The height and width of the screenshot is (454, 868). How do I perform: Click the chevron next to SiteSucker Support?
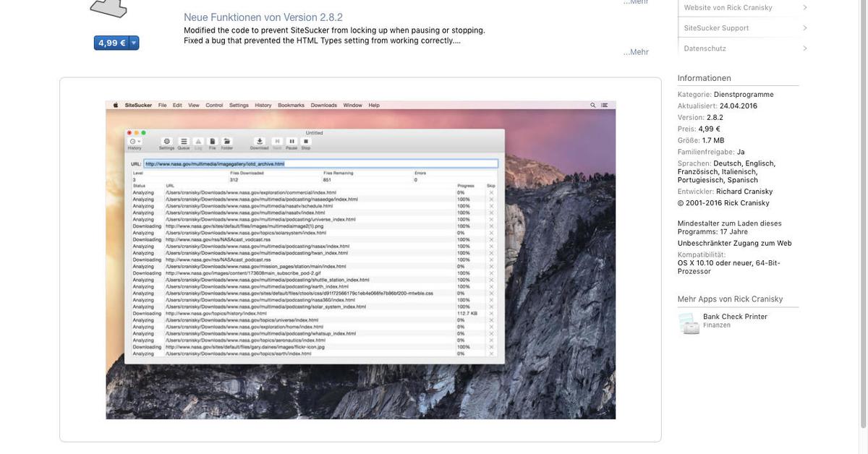tap(805, 27)
